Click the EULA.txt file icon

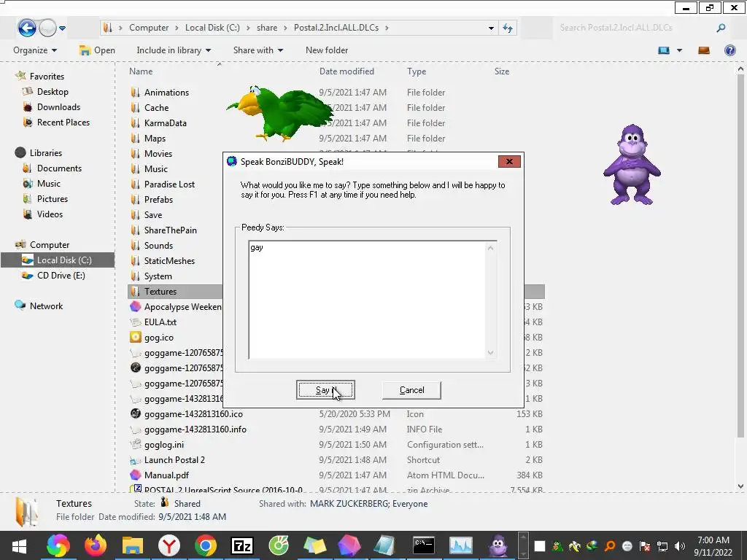[135, 322]
